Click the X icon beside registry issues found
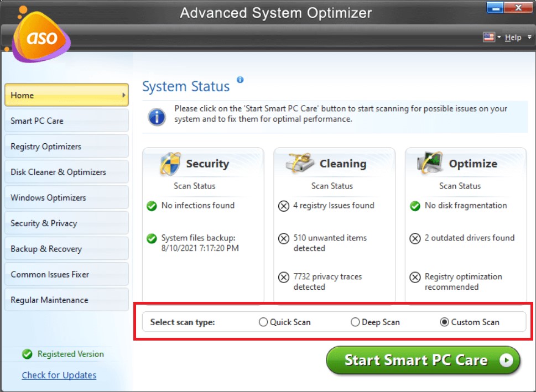The height and width of the screenshot is (392, 536). (x=284, y=206)
